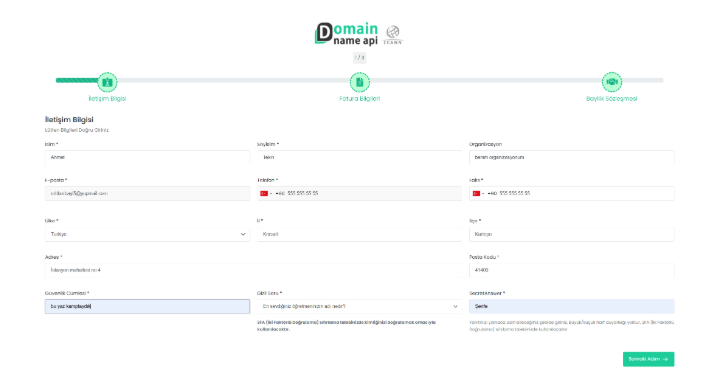Click the İl input field
The image size is (706, 387).
(359, 234)
